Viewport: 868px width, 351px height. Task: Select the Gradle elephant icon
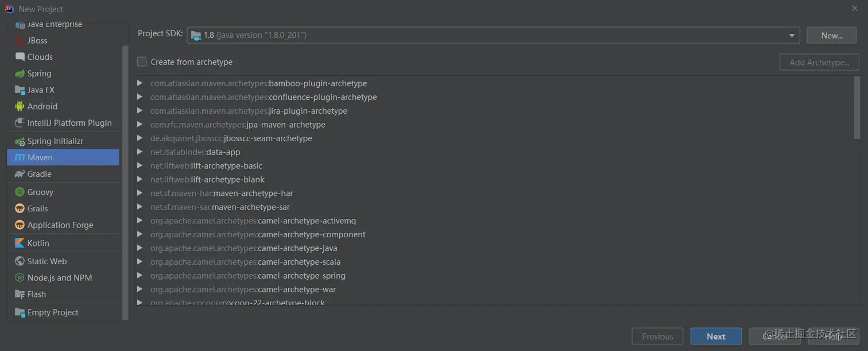coord(20,174)
